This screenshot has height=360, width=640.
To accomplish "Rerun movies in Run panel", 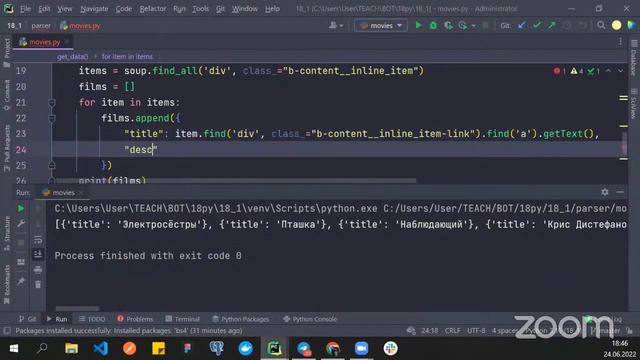I will click(x=21, y=209).
